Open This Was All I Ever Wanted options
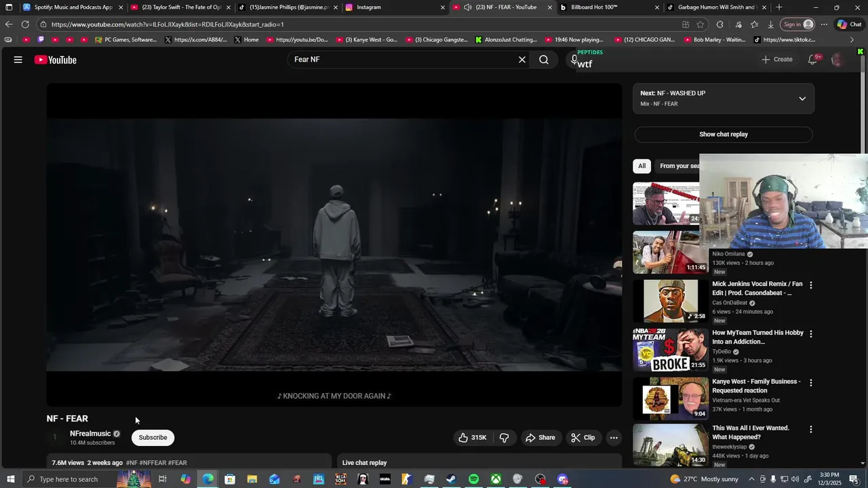Viewport: 868px width, 488px height. click(x=810, y=430)
